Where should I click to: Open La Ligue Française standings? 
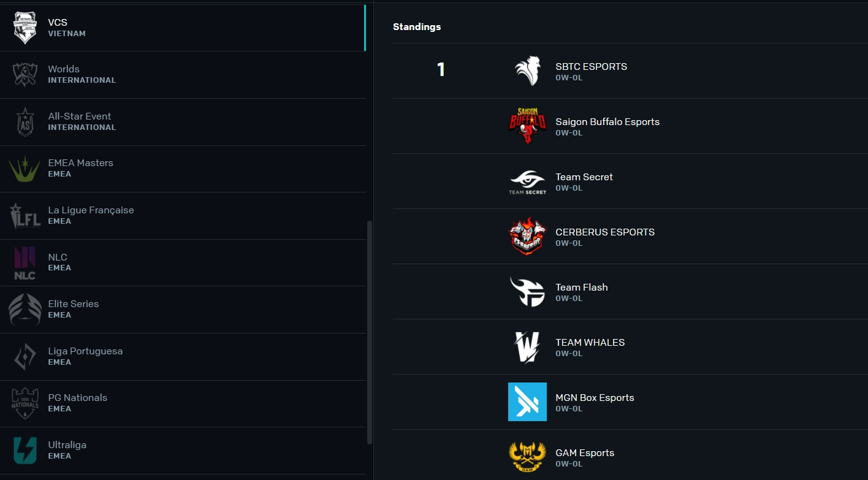[x=183, y=216]
